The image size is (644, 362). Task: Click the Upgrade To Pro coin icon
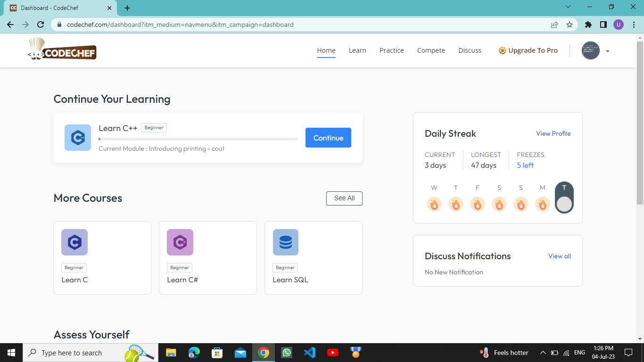coord(503,50)
